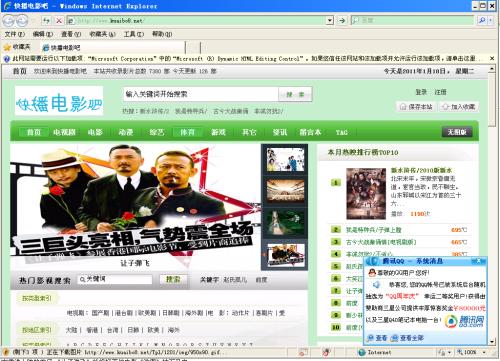Screen dimensions: 500x361
Task: Click the address bar Go arrow
Action: 342,21
